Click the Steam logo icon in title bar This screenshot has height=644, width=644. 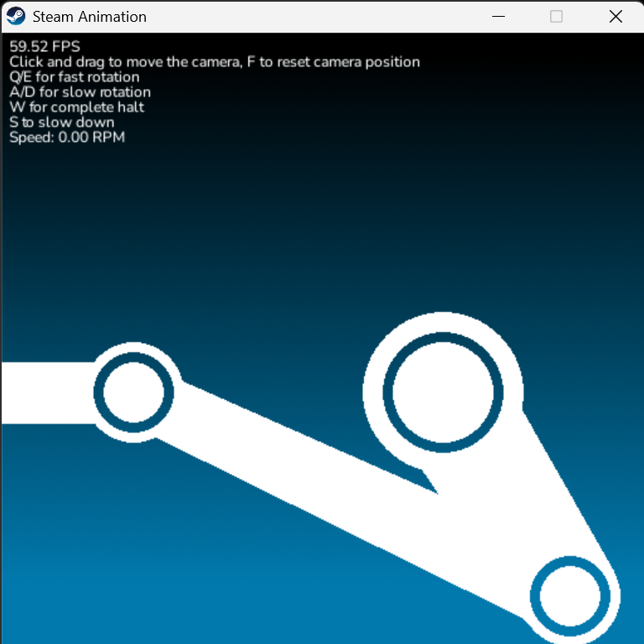coord(16,17)
